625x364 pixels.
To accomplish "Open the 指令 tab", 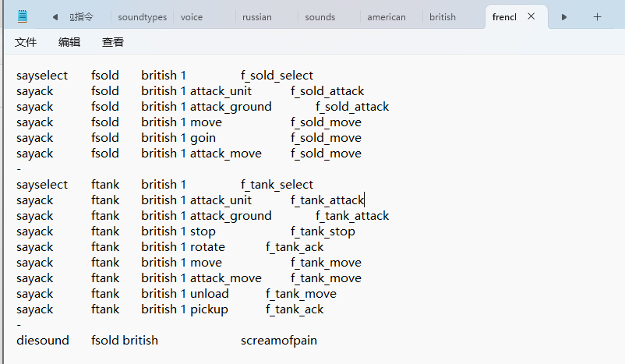I will tap(82, 17).
